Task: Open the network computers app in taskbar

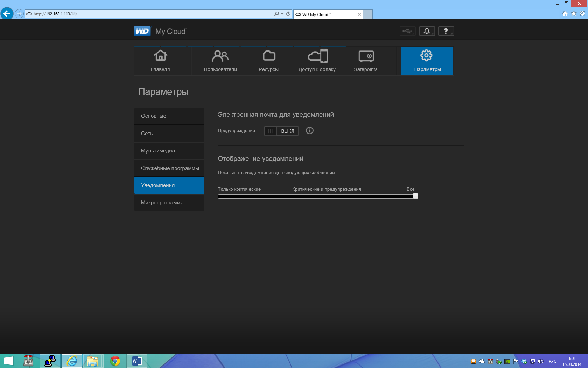Action: pos(50,361)
